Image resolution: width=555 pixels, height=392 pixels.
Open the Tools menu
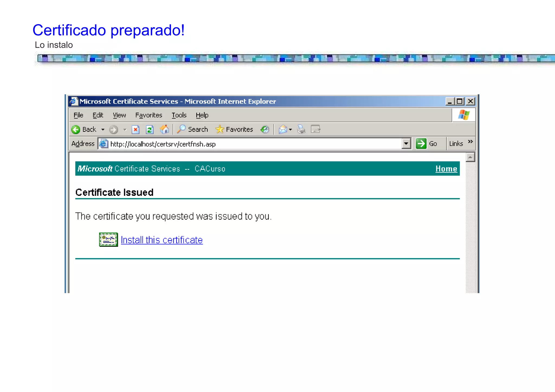click(x=179, y=115)
